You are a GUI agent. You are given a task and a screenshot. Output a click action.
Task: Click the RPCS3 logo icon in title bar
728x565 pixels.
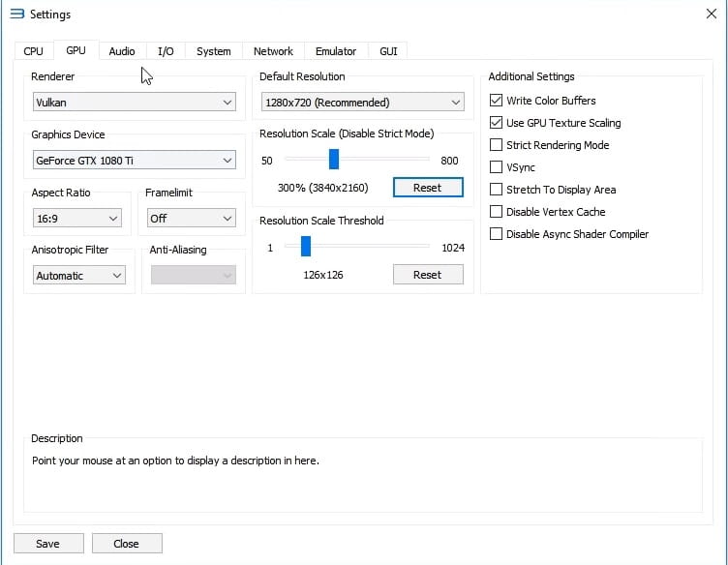(x=15, y=15)
